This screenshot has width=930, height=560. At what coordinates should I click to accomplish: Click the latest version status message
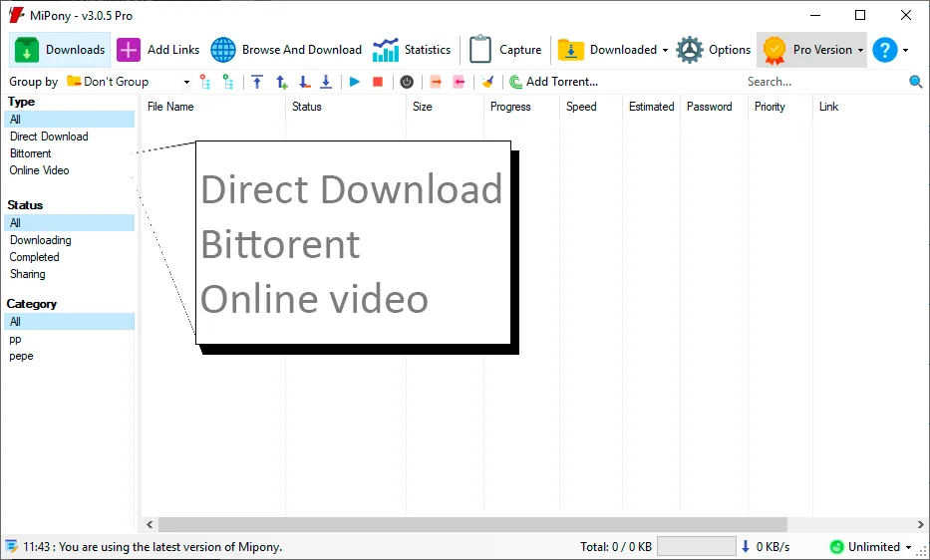[x=153, y=547]
